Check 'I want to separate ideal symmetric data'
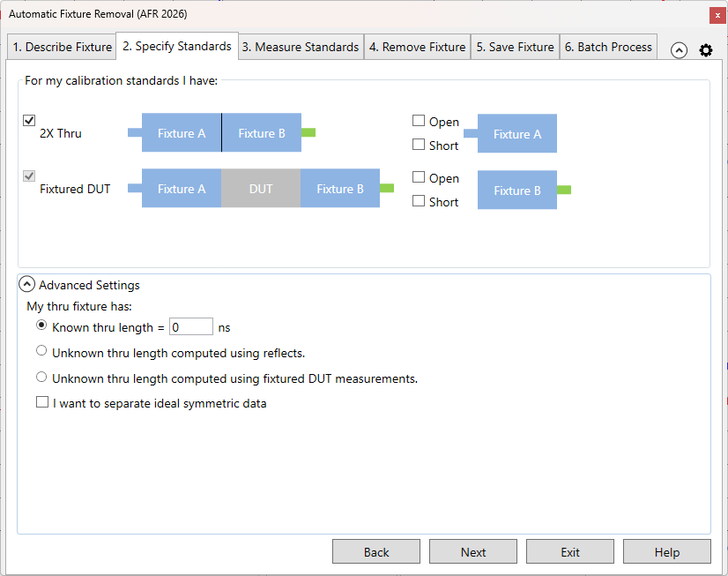The height and width of the screenshot is (576, 728). pos(42,403)
